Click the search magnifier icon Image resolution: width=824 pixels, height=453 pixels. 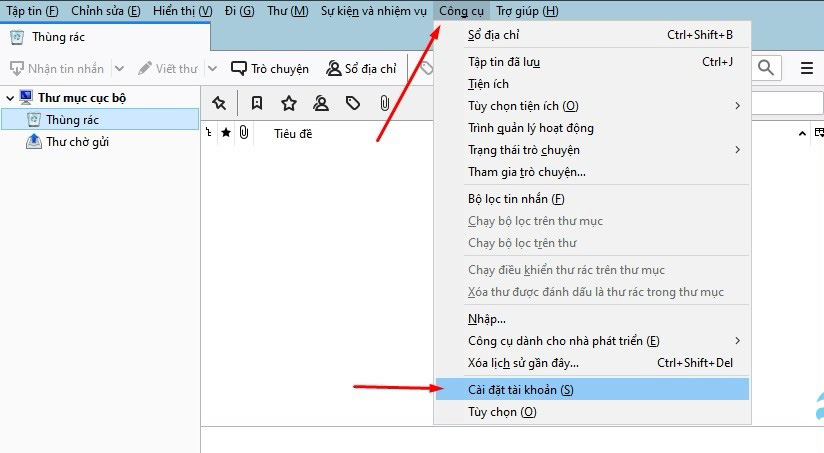[x=766, y=68]
